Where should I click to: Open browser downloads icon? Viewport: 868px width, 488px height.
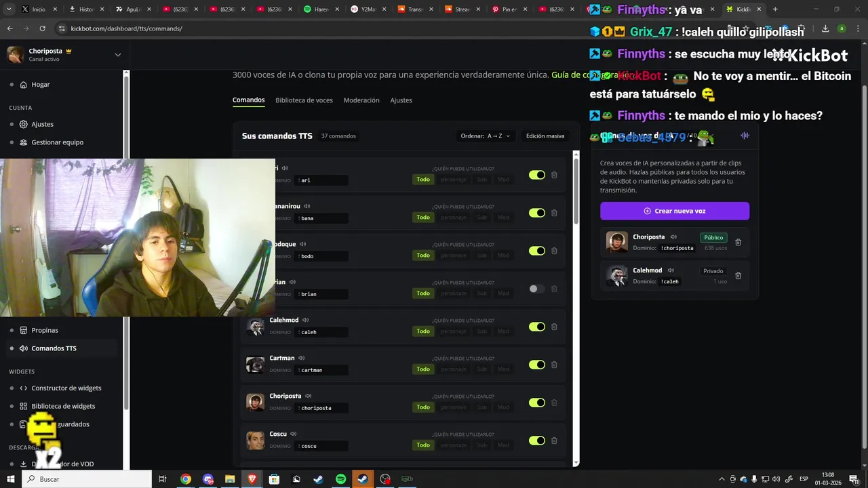pos(825,28)
